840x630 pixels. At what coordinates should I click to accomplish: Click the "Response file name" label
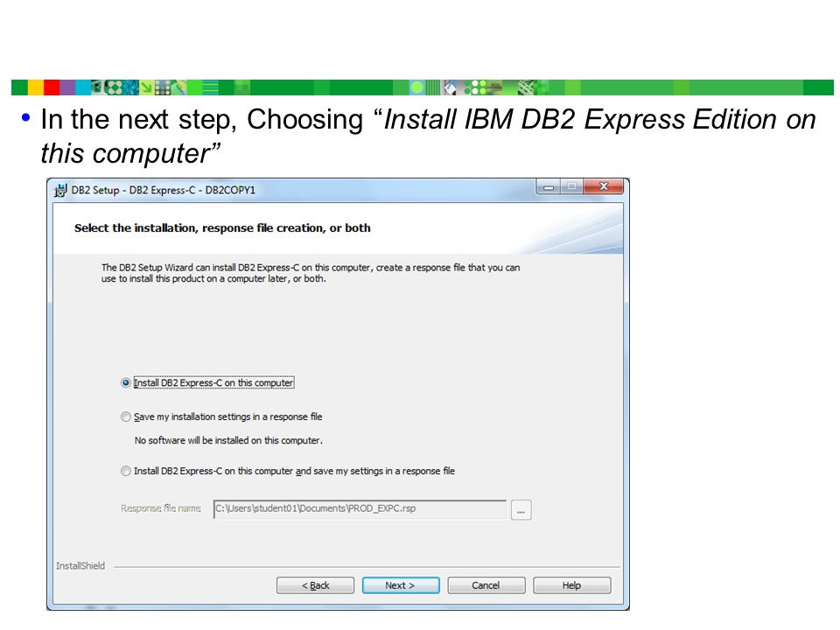(161, 508)
